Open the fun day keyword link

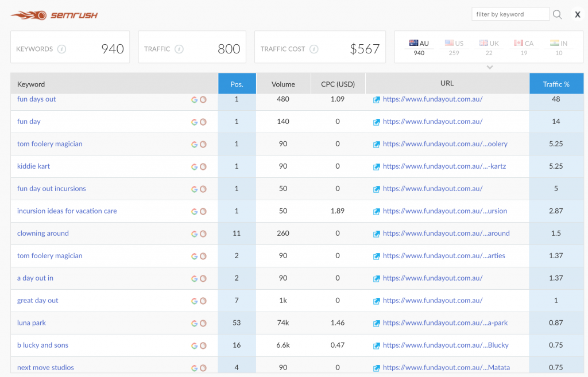coord(29,122)
